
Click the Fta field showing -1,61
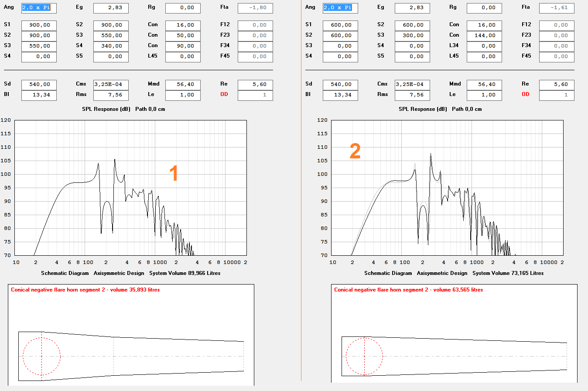click(557, 8)
